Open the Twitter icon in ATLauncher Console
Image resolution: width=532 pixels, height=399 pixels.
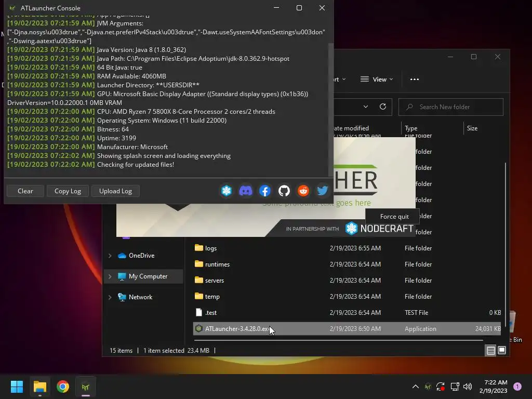click(x=322, y=191)
